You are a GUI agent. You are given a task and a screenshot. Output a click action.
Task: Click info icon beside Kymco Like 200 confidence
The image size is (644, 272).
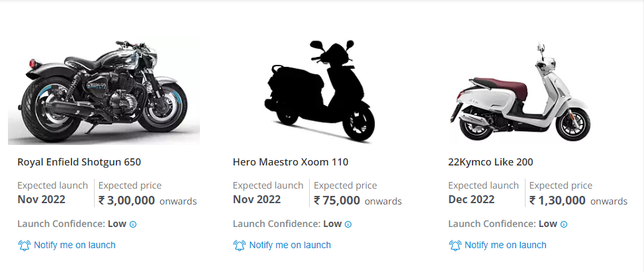564,224
